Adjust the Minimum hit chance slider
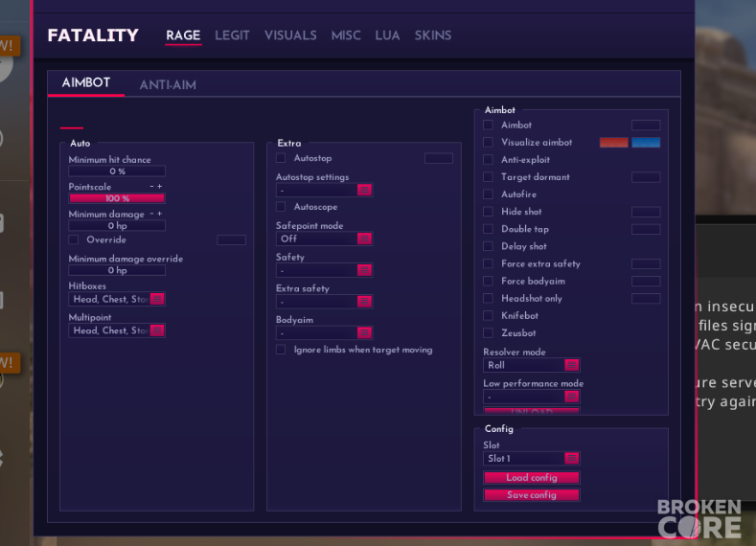Screen dimensions: 756x546 117,171
